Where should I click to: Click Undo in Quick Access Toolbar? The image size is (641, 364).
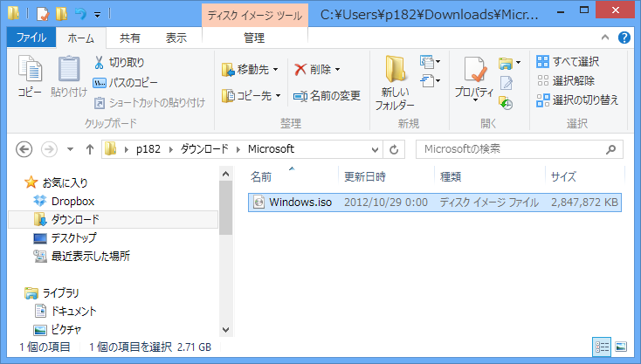(80, 14)
